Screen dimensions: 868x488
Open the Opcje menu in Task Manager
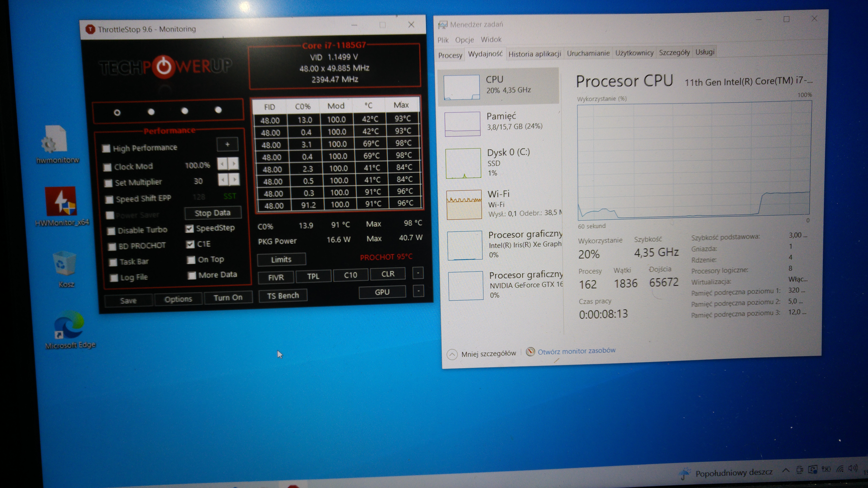[x=464, y=40]
